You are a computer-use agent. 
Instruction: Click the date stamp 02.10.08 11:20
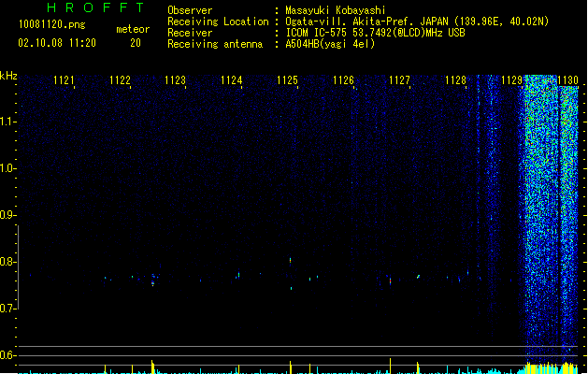tap(57, 43)
